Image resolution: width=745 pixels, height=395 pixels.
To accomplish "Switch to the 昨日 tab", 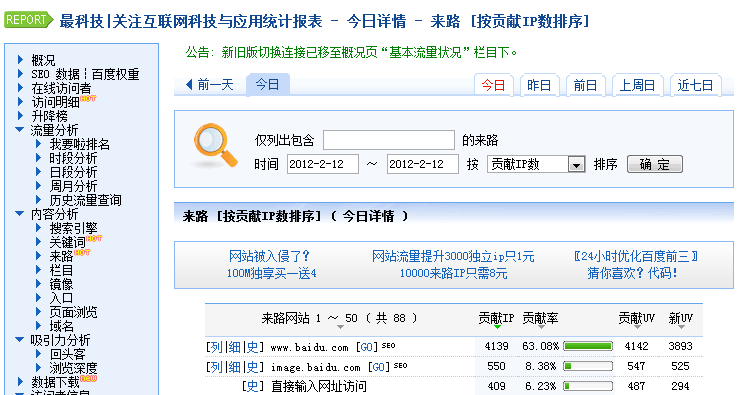I will (539, 86).
